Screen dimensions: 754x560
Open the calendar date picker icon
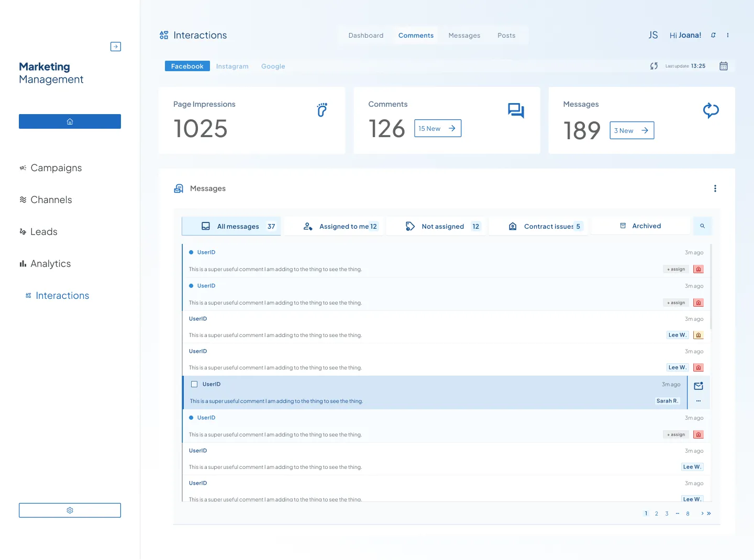pos(724,66)
